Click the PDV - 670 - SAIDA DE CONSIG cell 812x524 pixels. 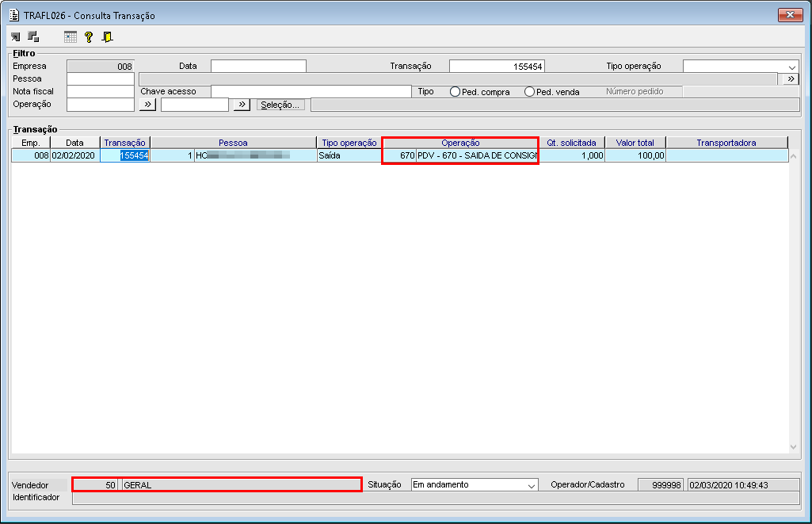pyautogui.click(x=476, y=155)
